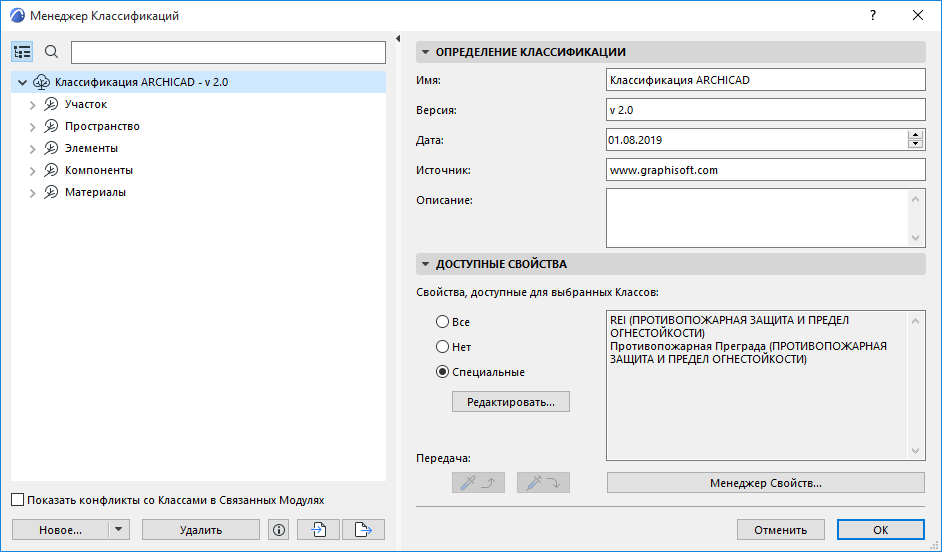Viewport: 942px width, 552px height.
Task: Increase date with stepper up arrow
Action: [916, 135]
